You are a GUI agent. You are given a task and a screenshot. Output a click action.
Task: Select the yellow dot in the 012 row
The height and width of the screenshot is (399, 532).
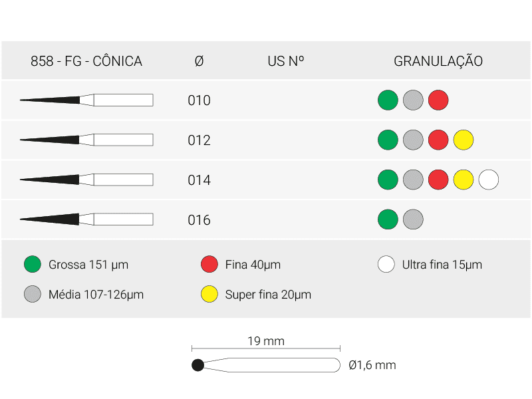pyautogui.click(x=464, y=140)
